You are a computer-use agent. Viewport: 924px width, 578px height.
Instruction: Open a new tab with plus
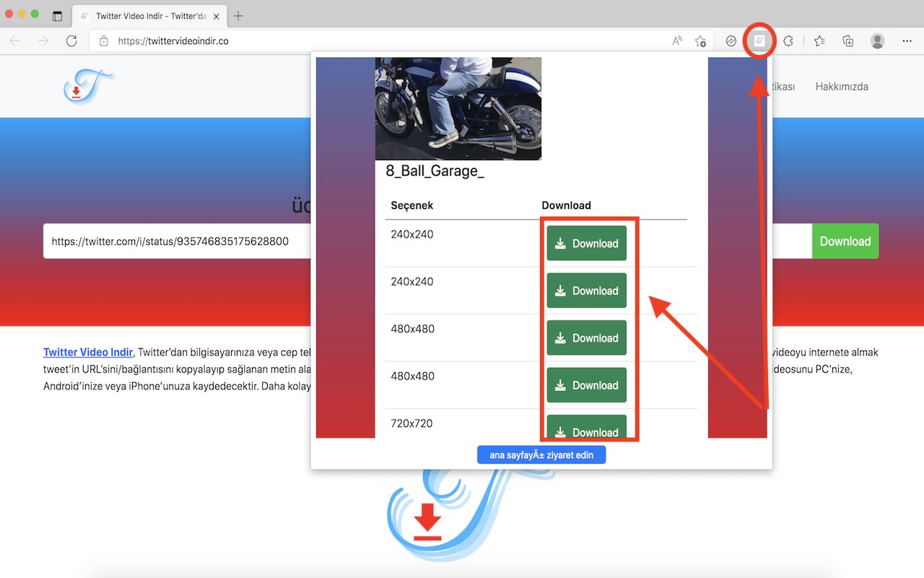238,16
